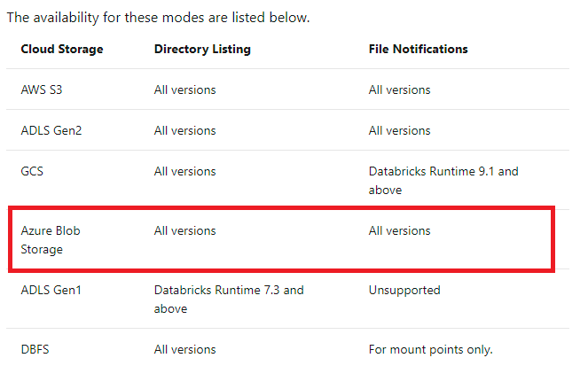Click the Cloud Storage column header
Image resolution: width=588 pixels, height=389 pixels.
(62, 49)
